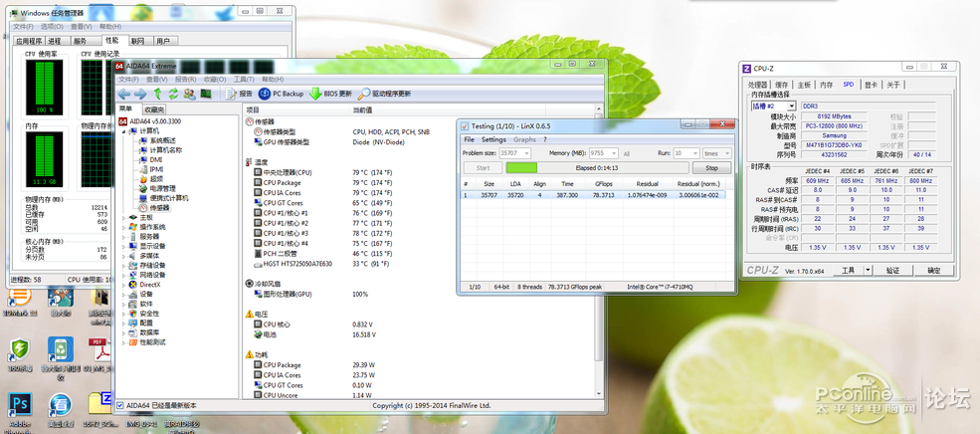Screen dimensions: 980x434
Task: Click the CPU-Z 验证 button
Action: (x=893, y=270)
